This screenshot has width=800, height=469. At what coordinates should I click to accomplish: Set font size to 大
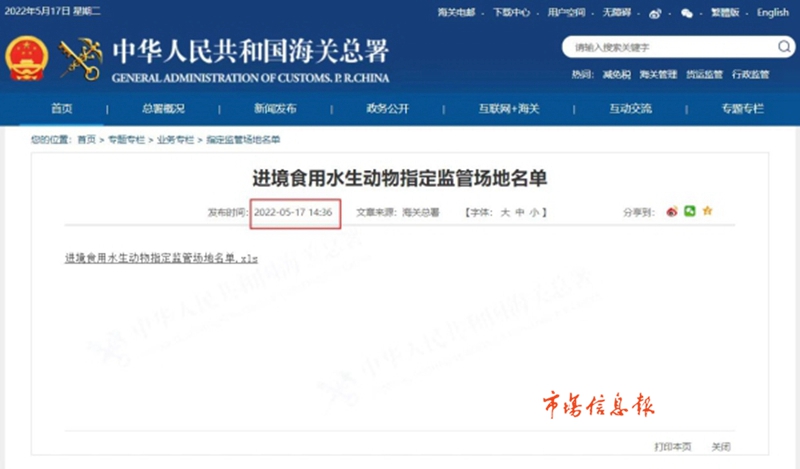tap(505, 212)
